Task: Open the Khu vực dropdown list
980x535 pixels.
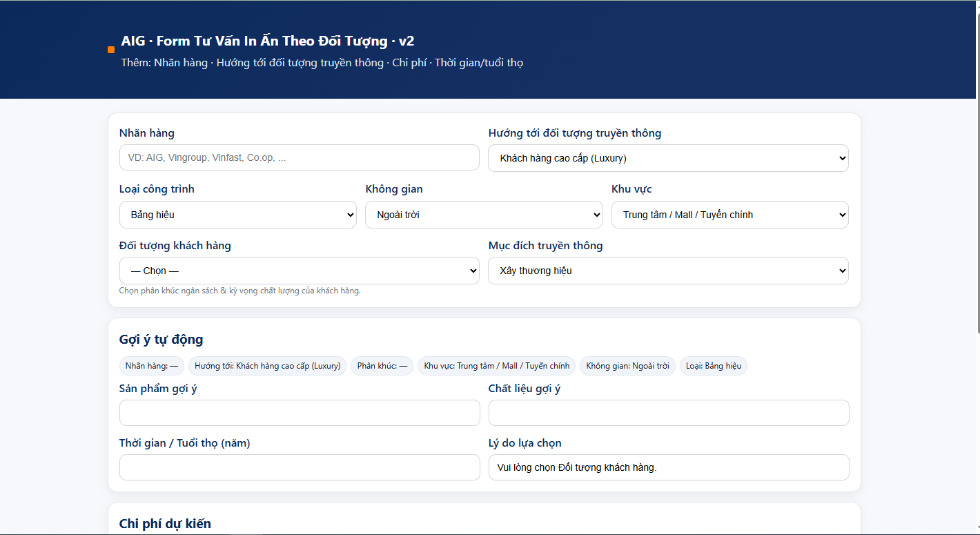Action: click(729, 215)
